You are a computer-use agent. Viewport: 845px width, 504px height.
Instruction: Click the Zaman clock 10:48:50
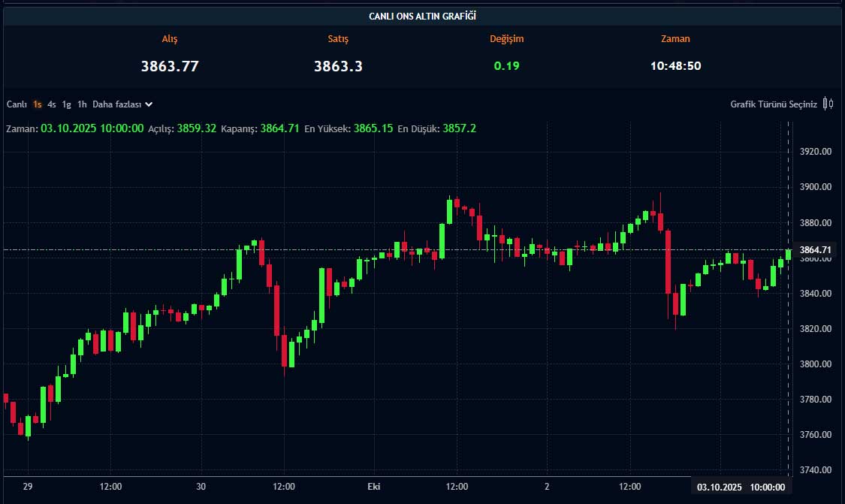[675, 66]
